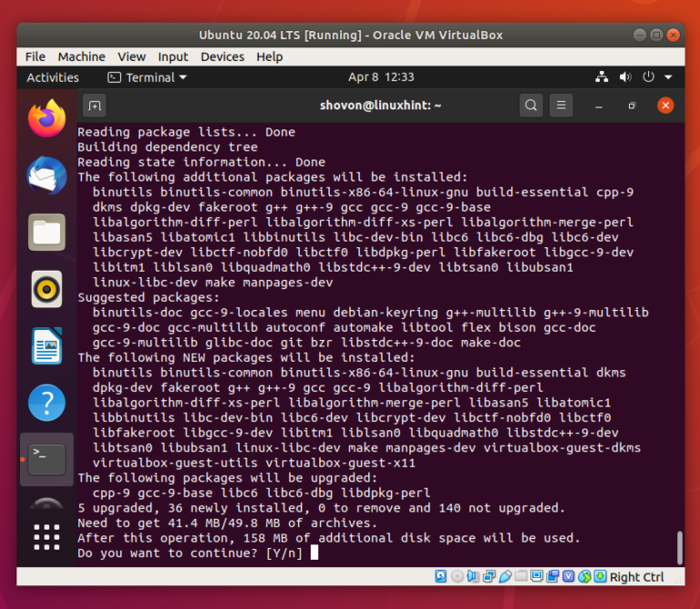This screenshot has height=609, width=700.
Task: Show Applications grid in the dock
Action: click(x=46, y=537)
